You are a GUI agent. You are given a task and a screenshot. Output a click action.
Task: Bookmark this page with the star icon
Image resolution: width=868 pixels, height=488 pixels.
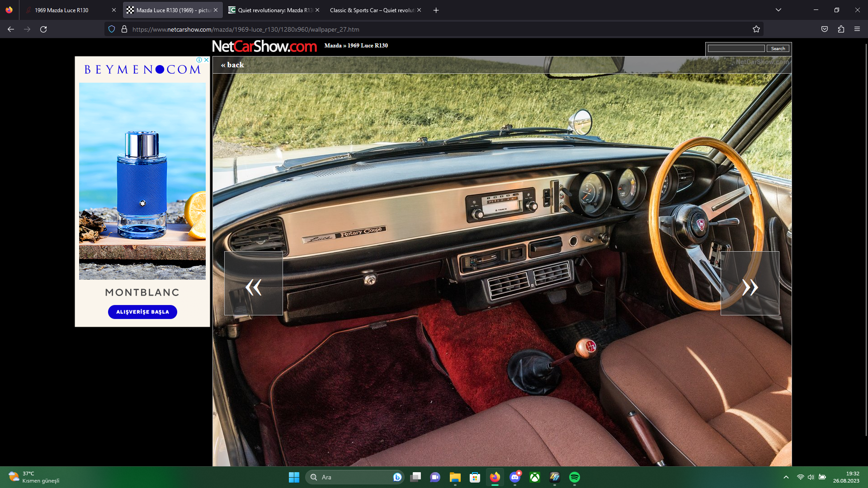point(756,29)
